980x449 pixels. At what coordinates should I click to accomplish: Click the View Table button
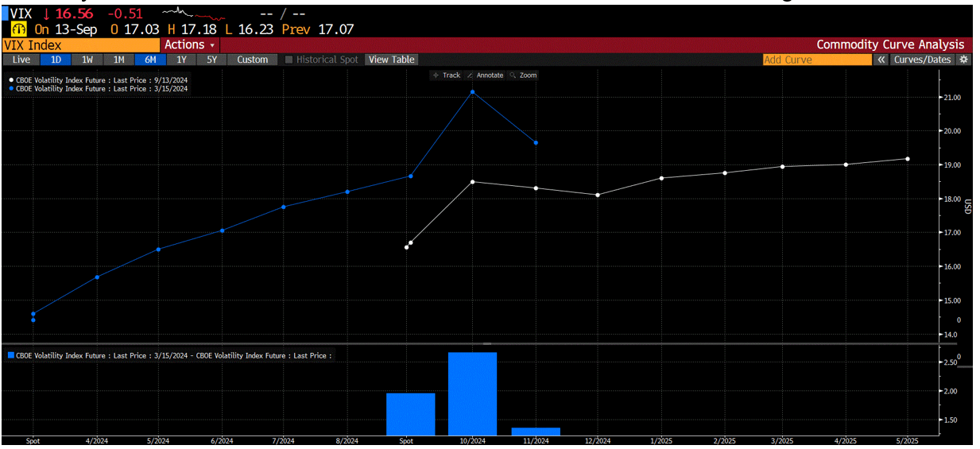[392, 60]
